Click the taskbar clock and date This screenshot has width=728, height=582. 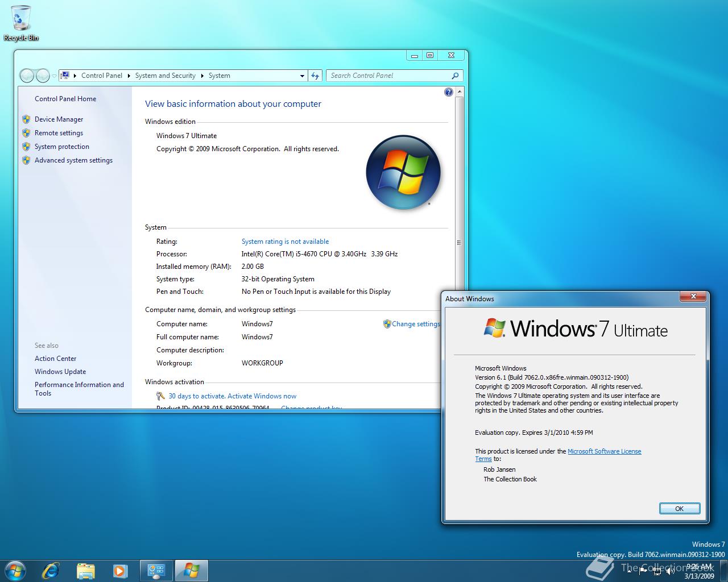[x=699, y=571]
